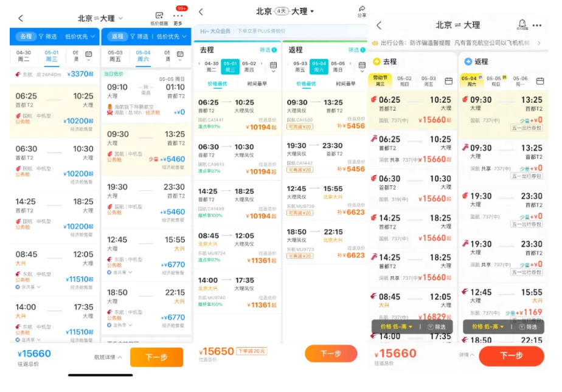This screenshot has height=392, width=562.
Task: Switch 返程 list to 时间最早 in middle app
Action: 345,84
